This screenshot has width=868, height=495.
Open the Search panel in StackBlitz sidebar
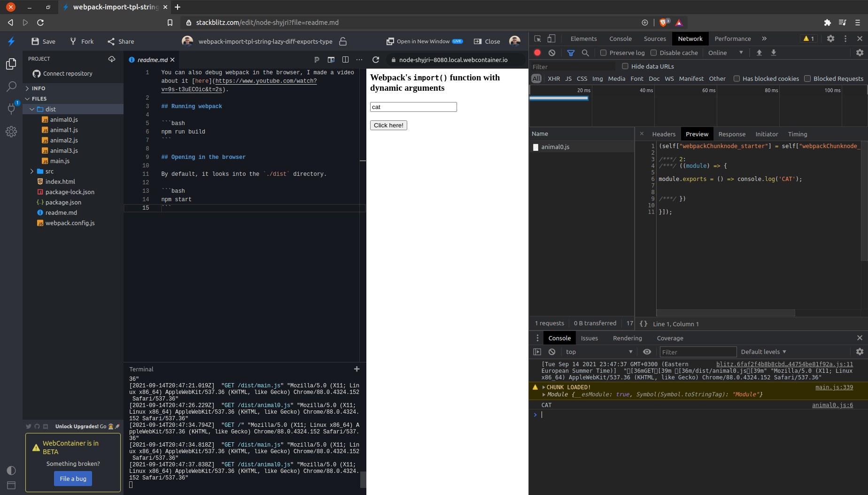(11, 86)
